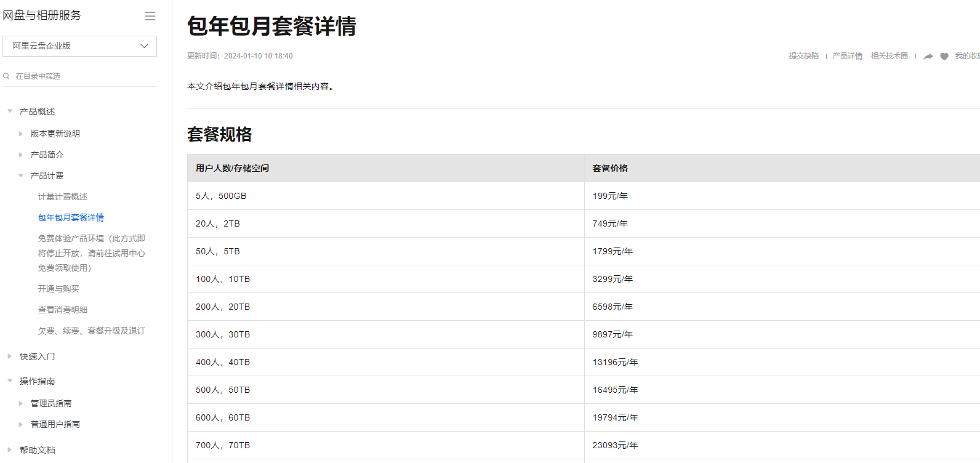Expand the 快速入门 arrow
This screenshot has height=463, width=980.
point(10,356)
